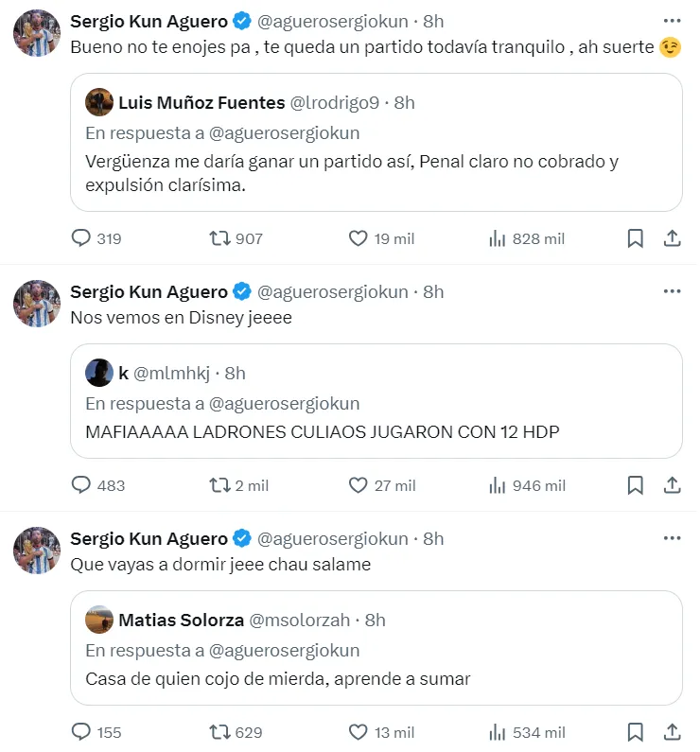
Task: Reply to the 'Nos vemos en Disney' tweet
Action: point(81,485)
